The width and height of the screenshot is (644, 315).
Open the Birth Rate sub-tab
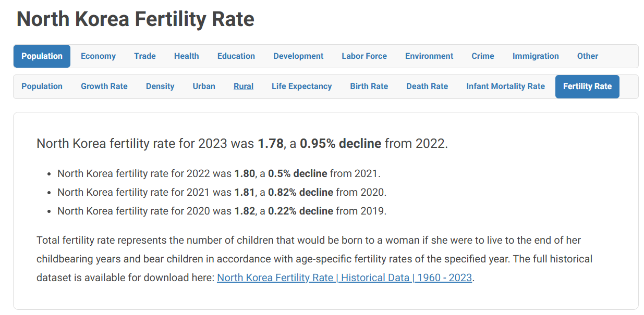pos(369,86)
